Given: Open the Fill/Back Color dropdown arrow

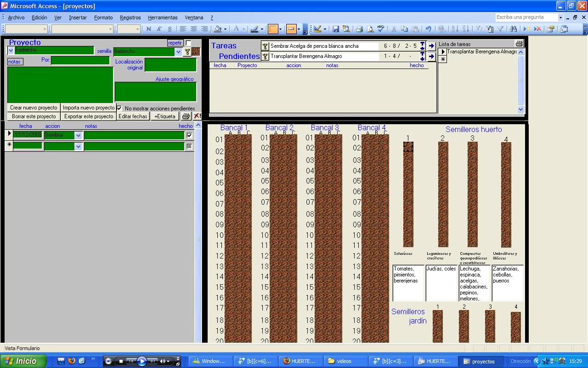Looking at the screenshot, I should pyautogui.click(x=225, y=29).
